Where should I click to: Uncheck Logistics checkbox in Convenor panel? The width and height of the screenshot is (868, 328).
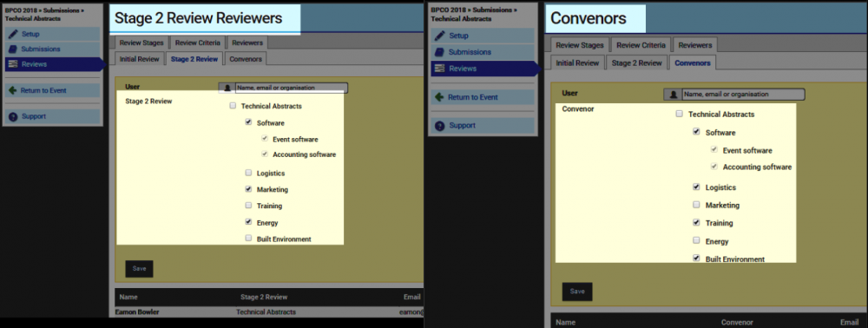pyautogui.click(x=696, y=187)
